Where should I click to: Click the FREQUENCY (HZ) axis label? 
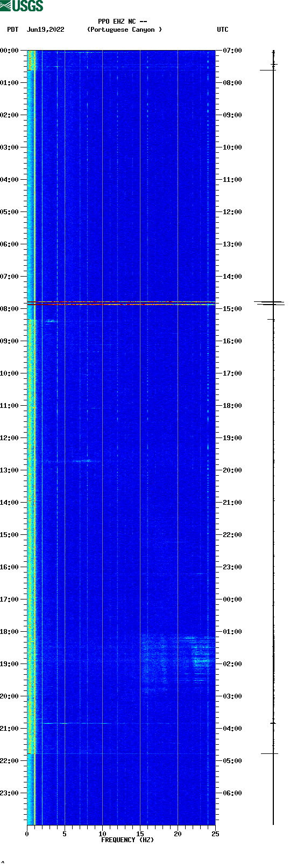(x=128, y=840)
